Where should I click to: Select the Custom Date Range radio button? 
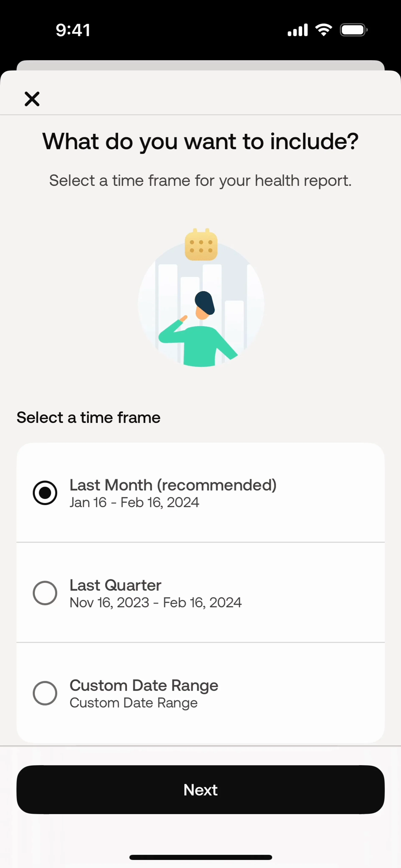(45, 693)
